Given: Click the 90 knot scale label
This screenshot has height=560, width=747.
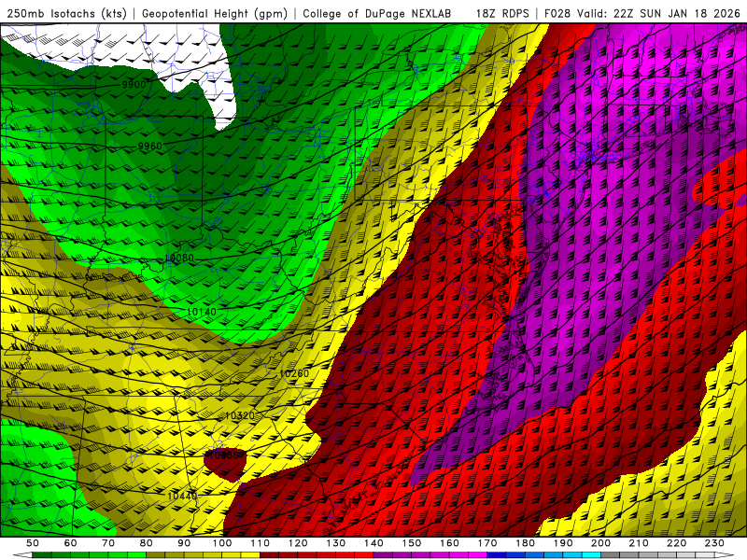Looking at the screenshot, I should point(184,543).
